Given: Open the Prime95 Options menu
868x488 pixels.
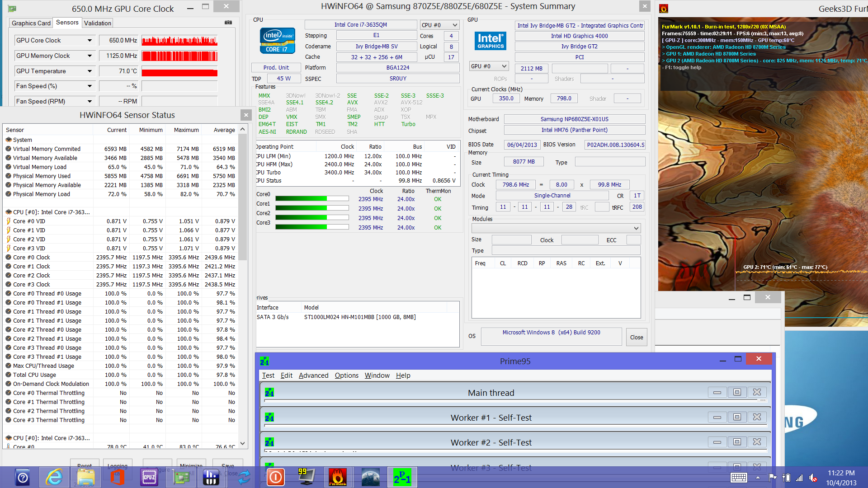Looking at the screenshot, I should click(347, 375).
